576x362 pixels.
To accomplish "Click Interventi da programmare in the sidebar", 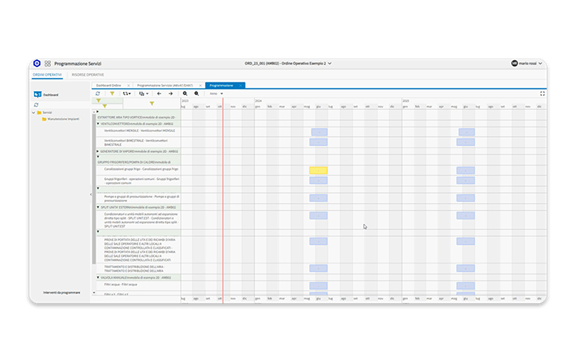I will point(62,293).
